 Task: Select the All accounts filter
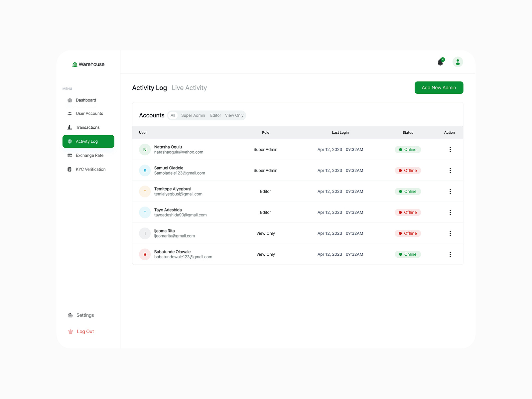pos(173,115)
